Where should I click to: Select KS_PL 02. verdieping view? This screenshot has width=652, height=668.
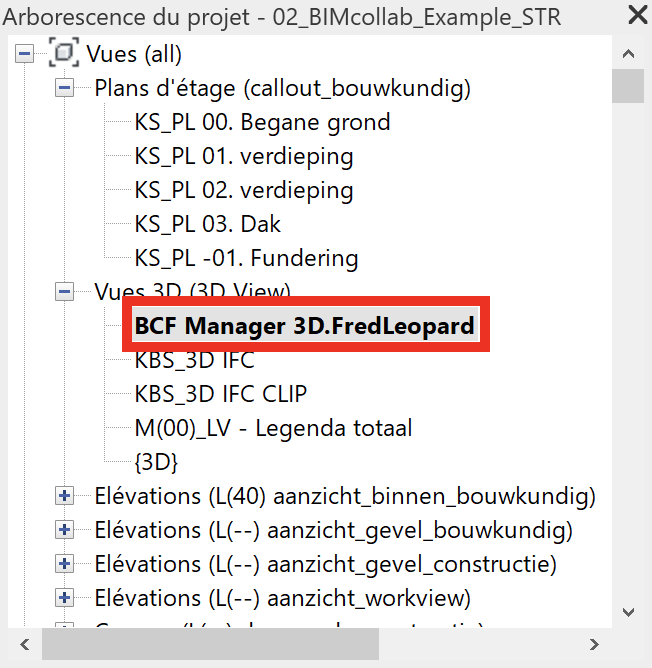click(x=244, y=190)
